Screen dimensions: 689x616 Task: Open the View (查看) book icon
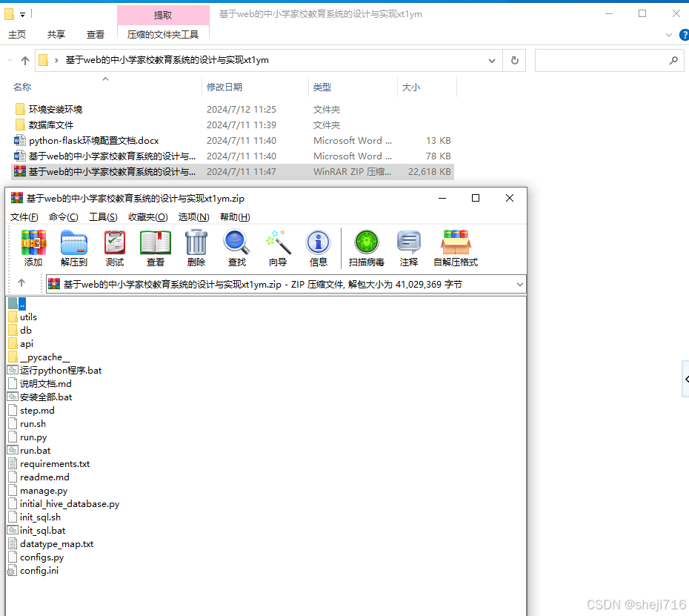(x=155, y=242)
